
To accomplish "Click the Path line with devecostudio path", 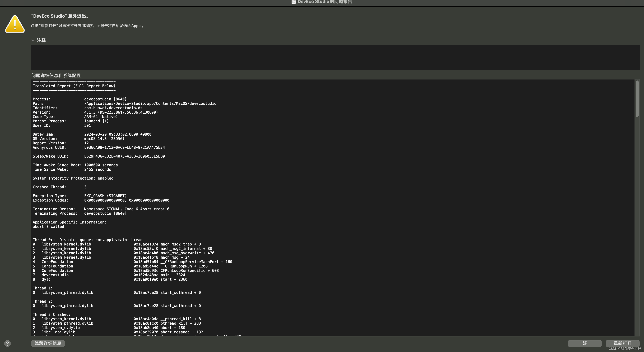I will [x=150, y=103].
